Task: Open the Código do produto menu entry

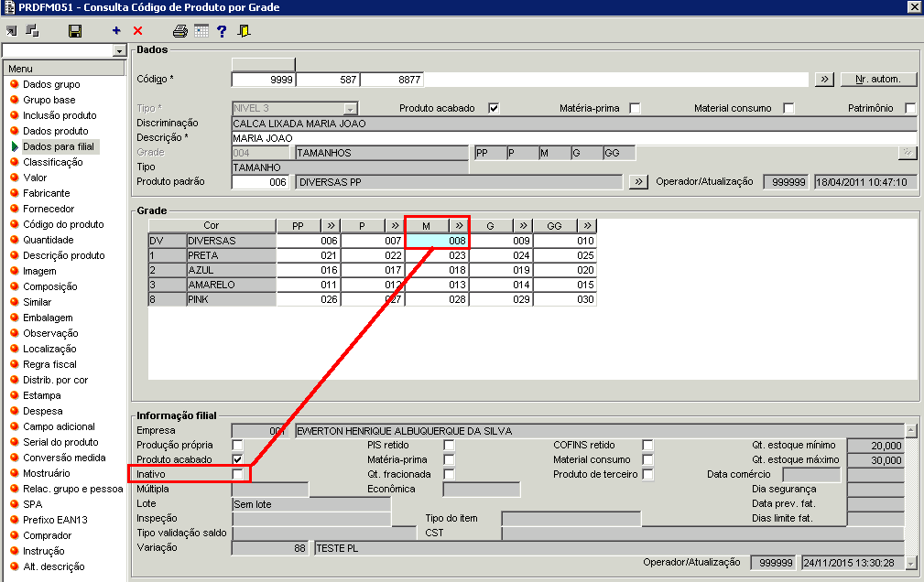Action: point(63,224)
